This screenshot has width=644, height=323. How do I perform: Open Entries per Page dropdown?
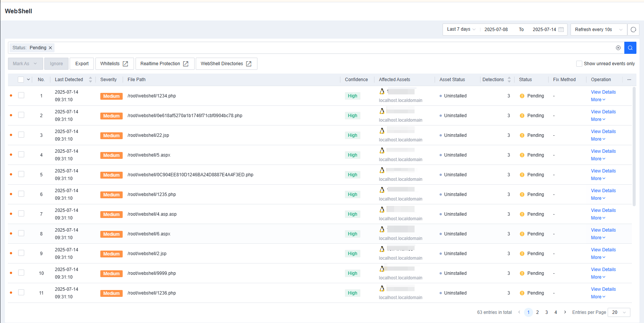click(x=619, y=312)
